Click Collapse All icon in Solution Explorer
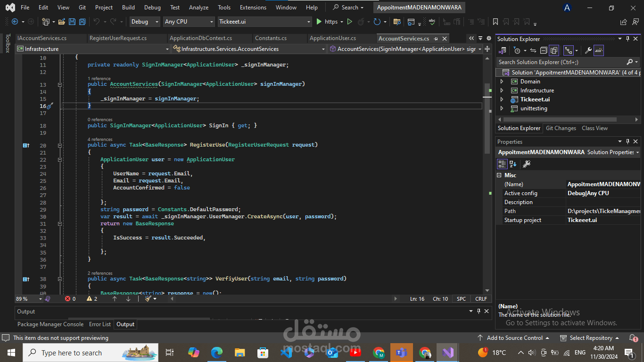 544,50
